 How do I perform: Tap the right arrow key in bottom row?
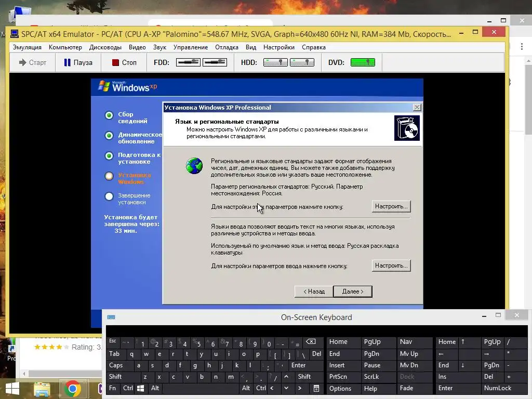point(300,388)
